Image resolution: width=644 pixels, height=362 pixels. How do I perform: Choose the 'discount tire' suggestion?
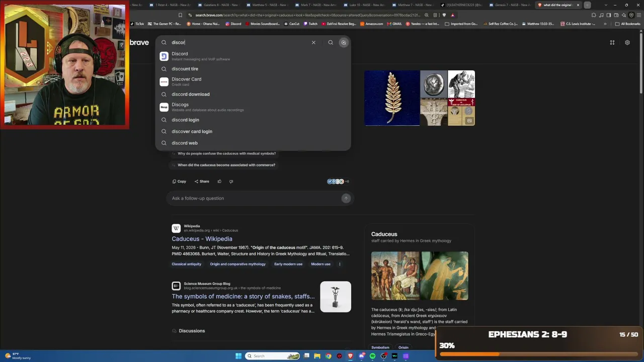pos(253,69)
